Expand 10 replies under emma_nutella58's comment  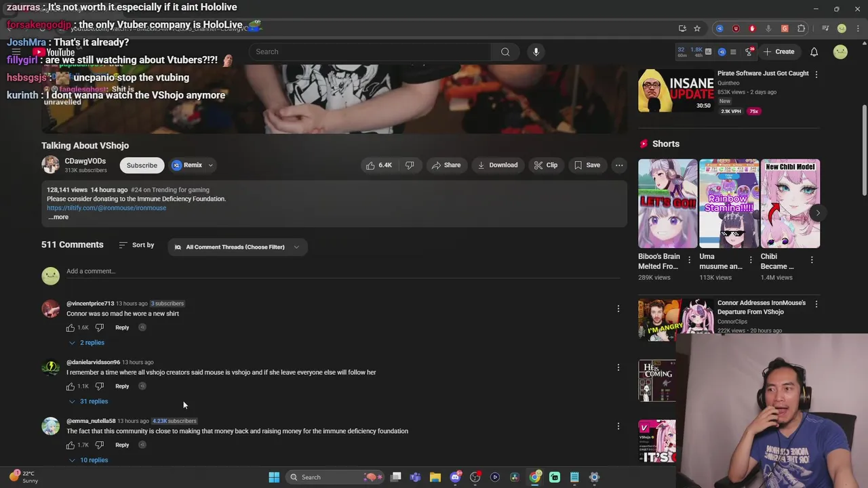(88, 460)
